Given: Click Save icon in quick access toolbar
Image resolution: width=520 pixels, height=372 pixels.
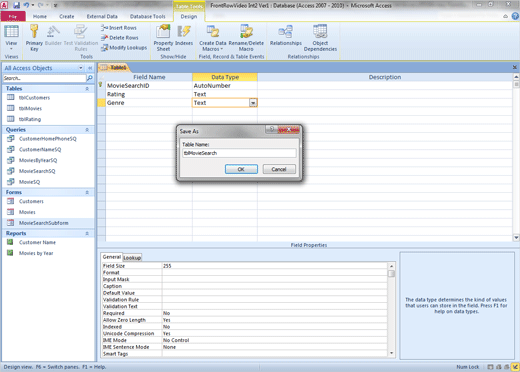Looking at the screenshot, I should click(x=16, y=5).
